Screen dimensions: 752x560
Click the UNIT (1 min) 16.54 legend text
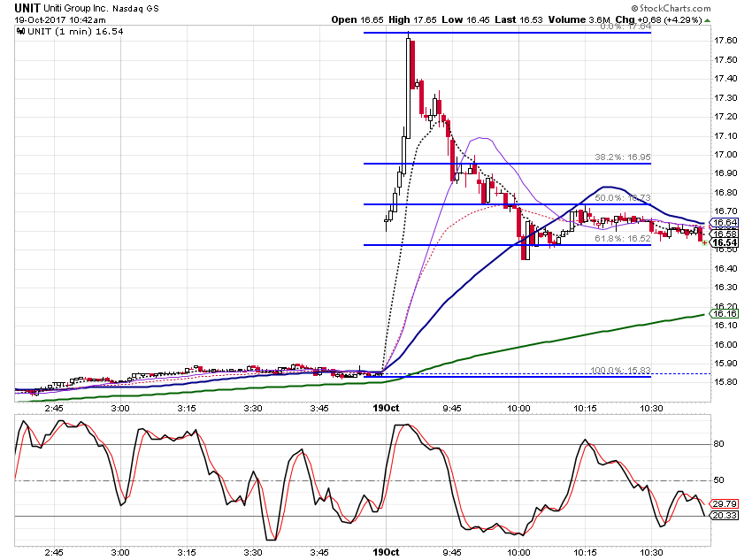click(75, 32)
